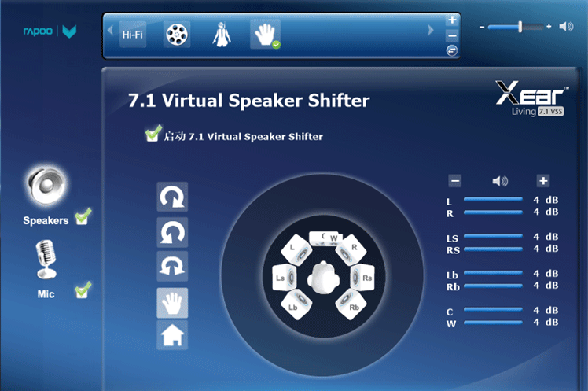Open the Speakers settings section
Screen dimensions: 588x391
(46, 186)
